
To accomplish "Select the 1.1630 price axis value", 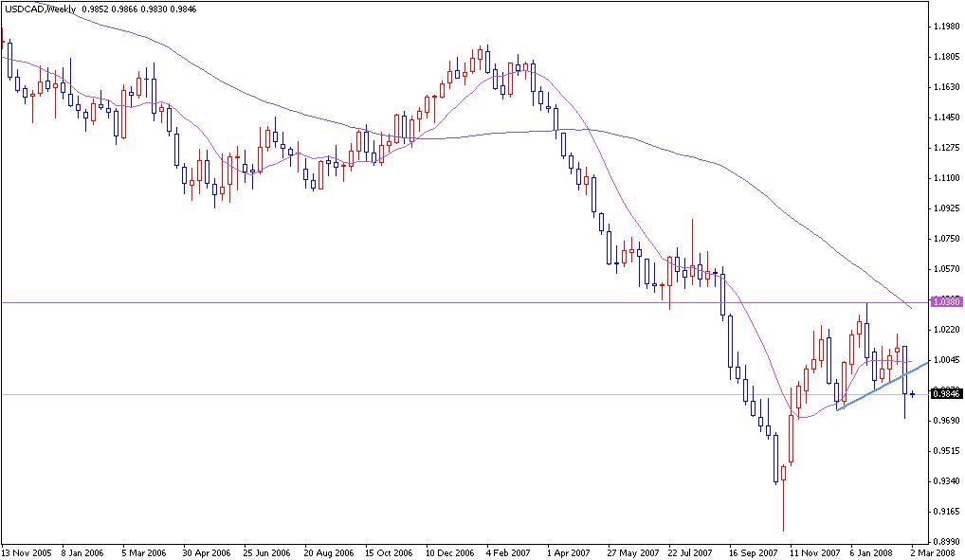I will coord(947,87).
